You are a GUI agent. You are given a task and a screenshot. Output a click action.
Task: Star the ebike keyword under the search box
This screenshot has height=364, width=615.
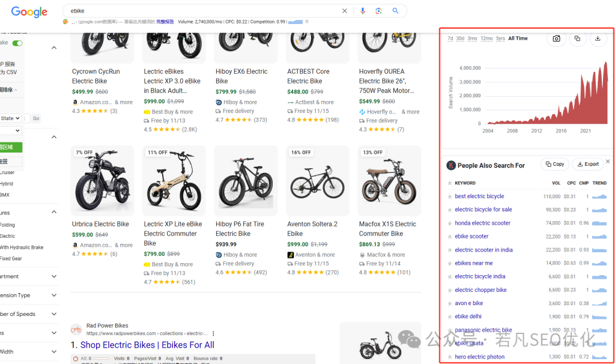click(x=307, y=22)
